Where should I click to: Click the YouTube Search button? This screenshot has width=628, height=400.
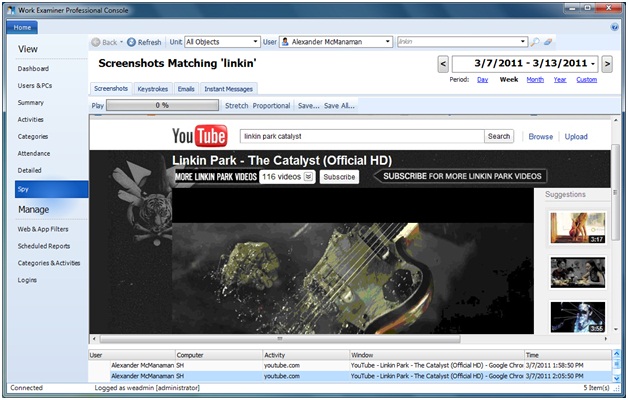[499, 136]
